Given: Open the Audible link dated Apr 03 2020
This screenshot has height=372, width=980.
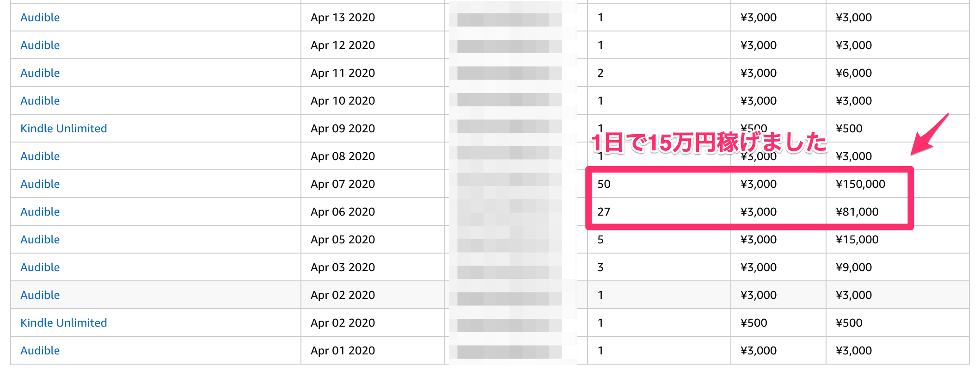Looking at the screenshot, I should [40, 267].
